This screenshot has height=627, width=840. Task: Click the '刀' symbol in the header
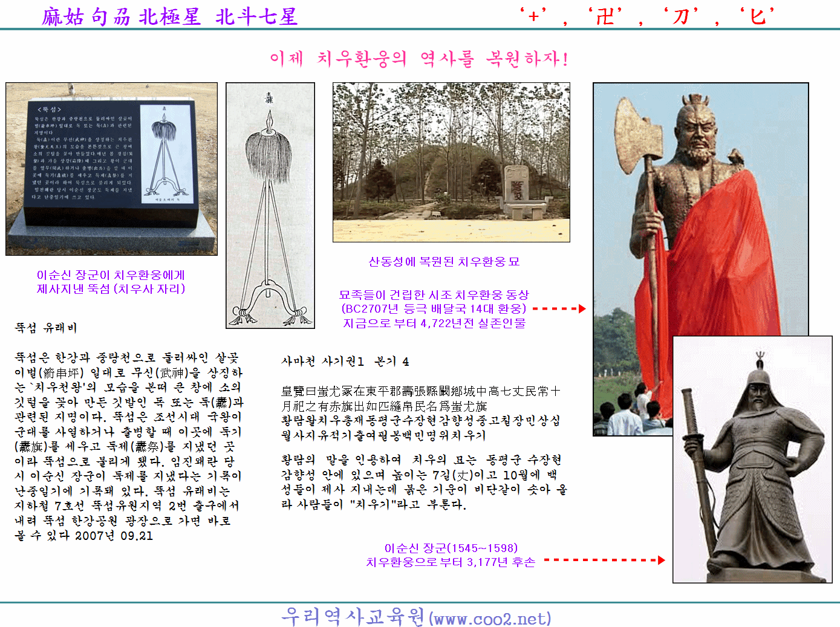pos(681,16)
